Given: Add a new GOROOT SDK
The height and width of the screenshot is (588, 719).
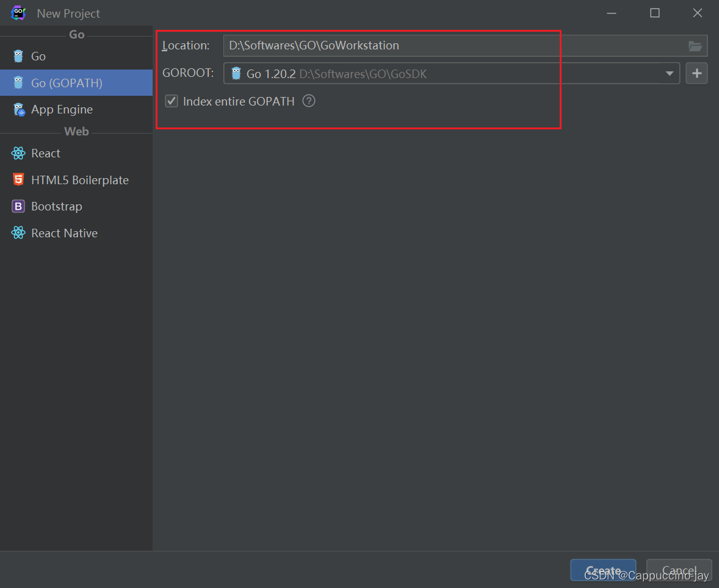Looking at the screenshot, I should (x=696, y=73).
